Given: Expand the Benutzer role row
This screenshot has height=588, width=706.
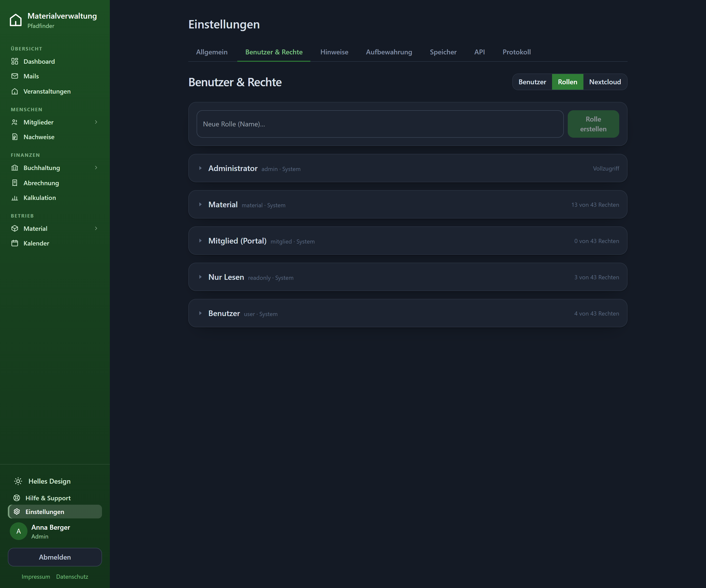Looking at the screenshot, I should 408,314.
